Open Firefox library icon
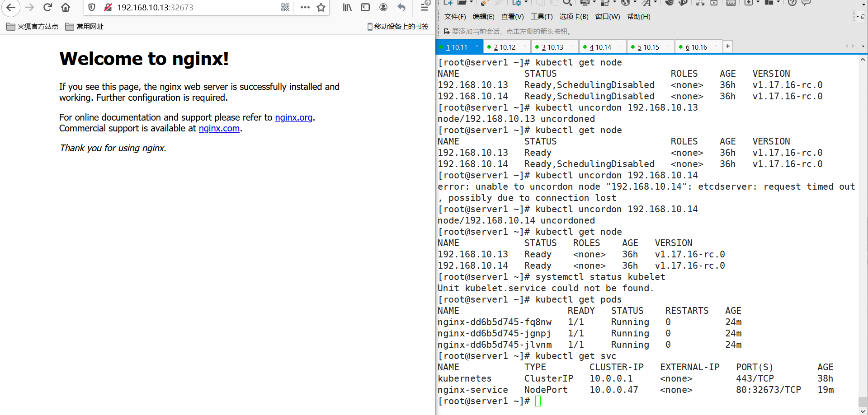 347,7
